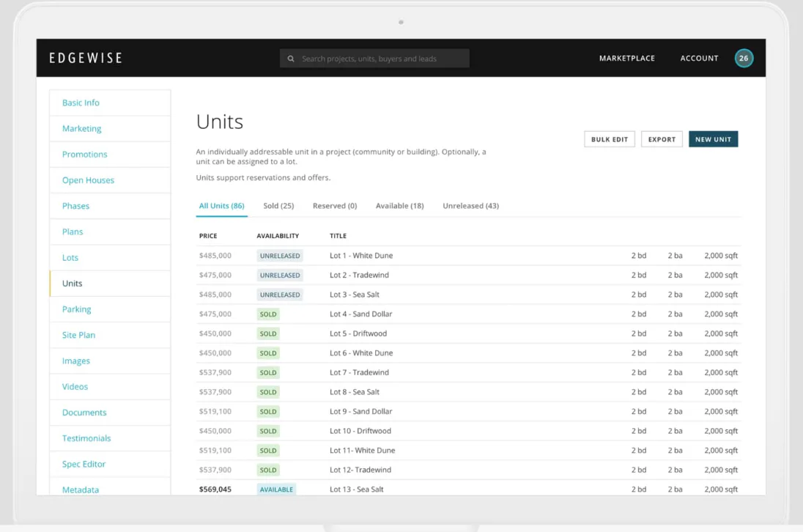Screen dimensions: 803x532
Task: Open the notifications badge showing 26
Action: tap(744, 59)
